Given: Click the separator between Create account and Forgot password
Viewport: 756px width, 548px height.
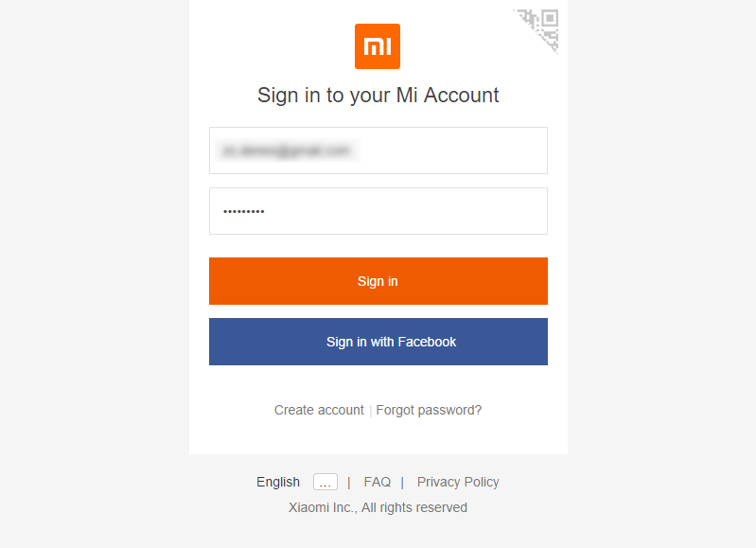Looking at the screenshot, I should [370, 411].
